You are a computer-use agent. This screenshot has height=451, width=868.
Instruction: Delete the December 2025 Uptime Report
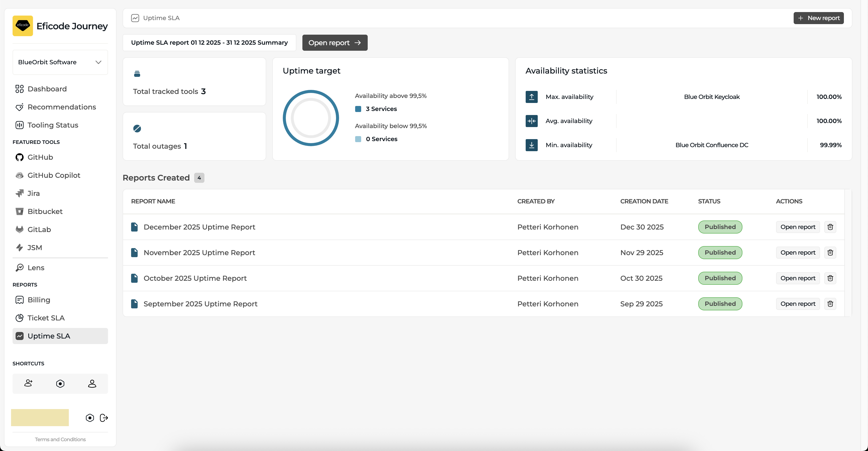830,227
